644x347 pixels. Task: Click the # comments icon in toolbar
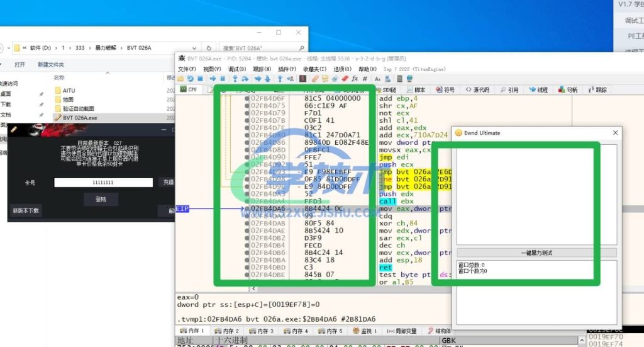(364, 79)
